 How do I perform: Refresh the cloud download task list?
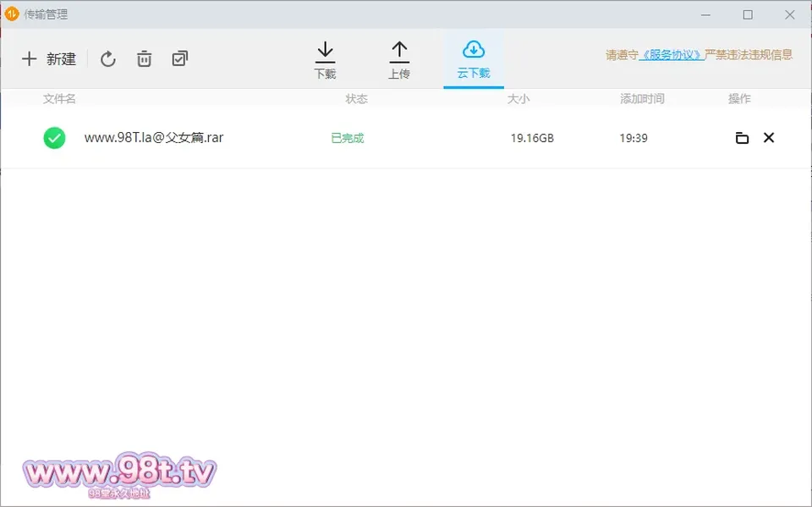point(107,58)
